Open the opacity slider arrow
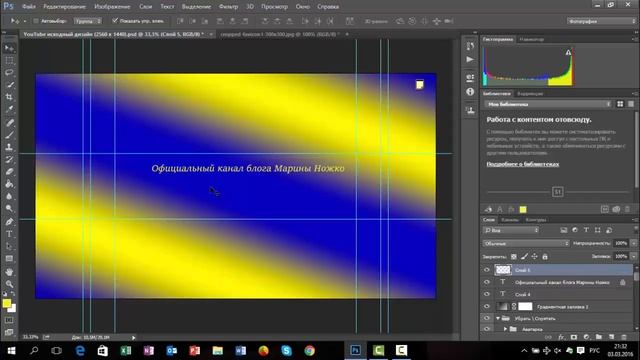640x360 pixels. 633,243
